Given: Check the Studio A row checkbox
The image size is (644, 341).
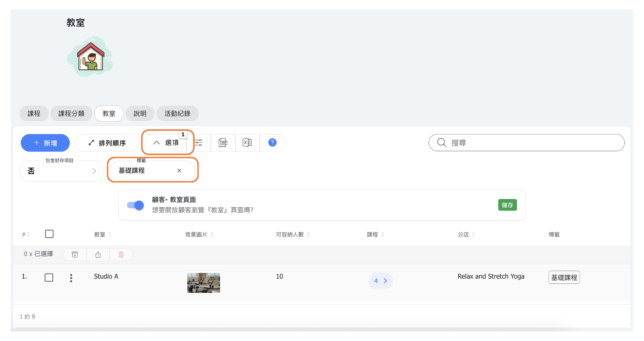Looking at the screenshot, I should point(49,278).
